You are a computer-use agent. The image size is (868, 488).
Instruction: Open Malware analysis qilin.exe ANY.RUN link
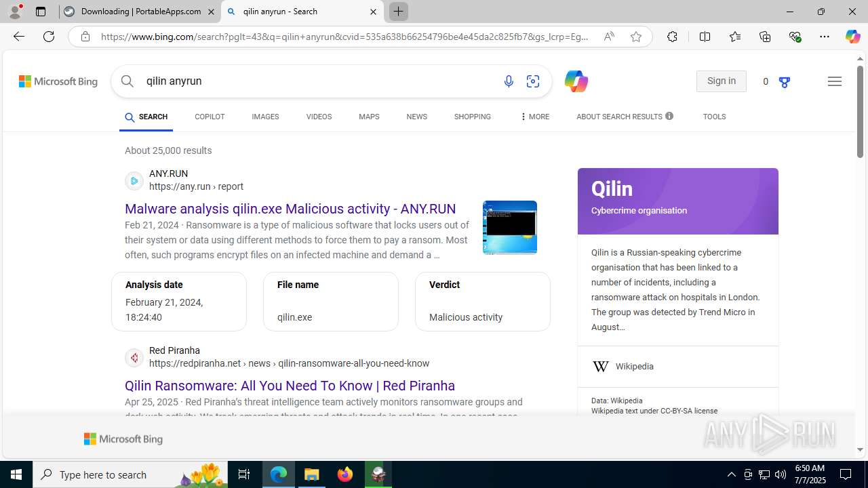pos(290,209)
